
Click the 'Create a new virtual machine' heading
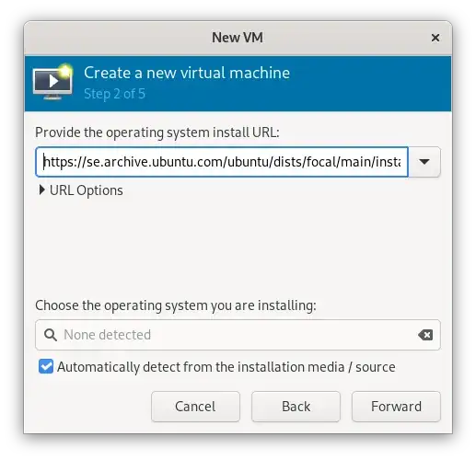click(x=187, y=73)
